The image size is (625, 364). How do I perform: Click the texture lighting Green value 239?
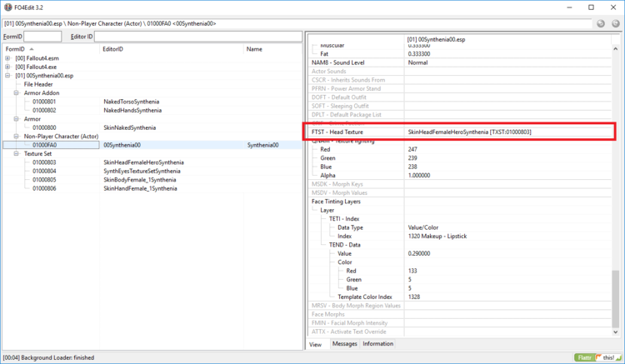coord(412,158)
